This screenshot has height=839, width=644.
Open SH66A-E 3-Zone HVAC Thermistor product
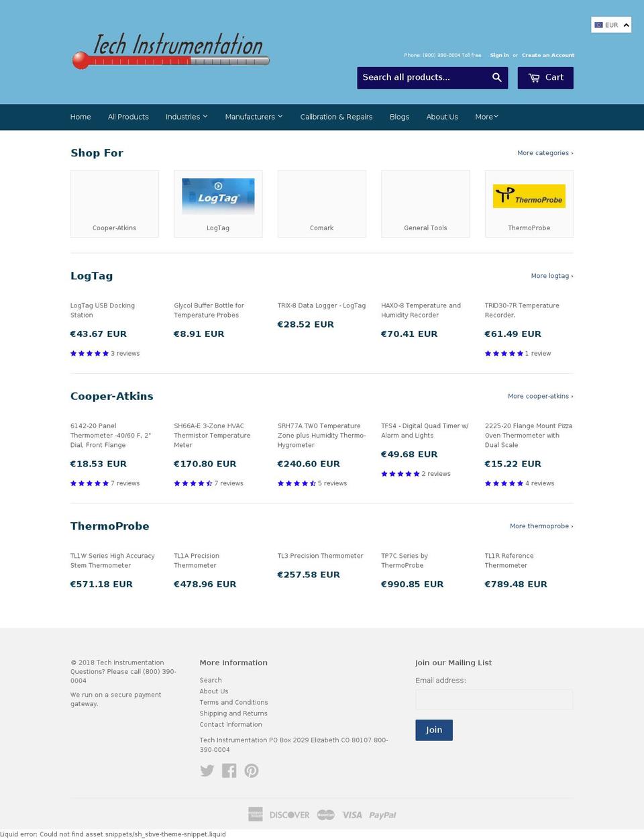[212, 436]
